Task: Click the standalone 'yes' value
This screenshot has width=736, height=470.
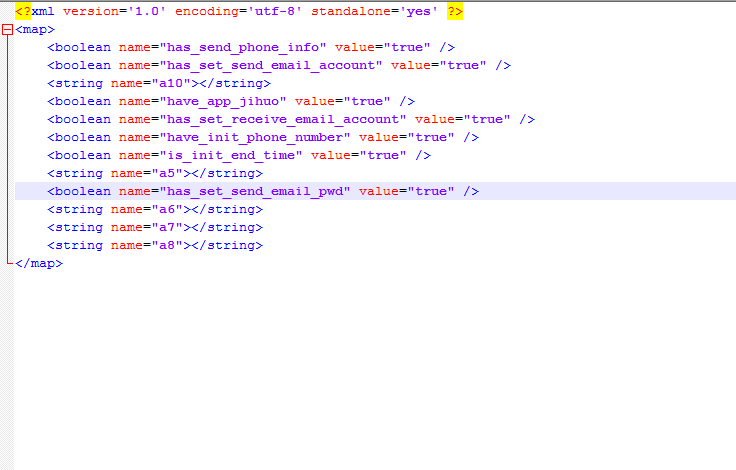Action: pos(419,11)
